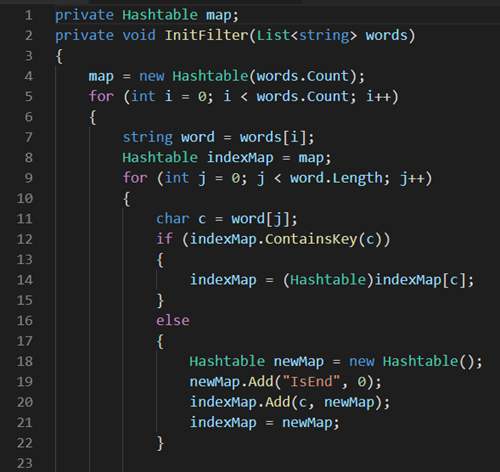The image size is (500, 472).
Task: Click words.Count inside the Hashtable constructor
Action: tap(302, 76)
